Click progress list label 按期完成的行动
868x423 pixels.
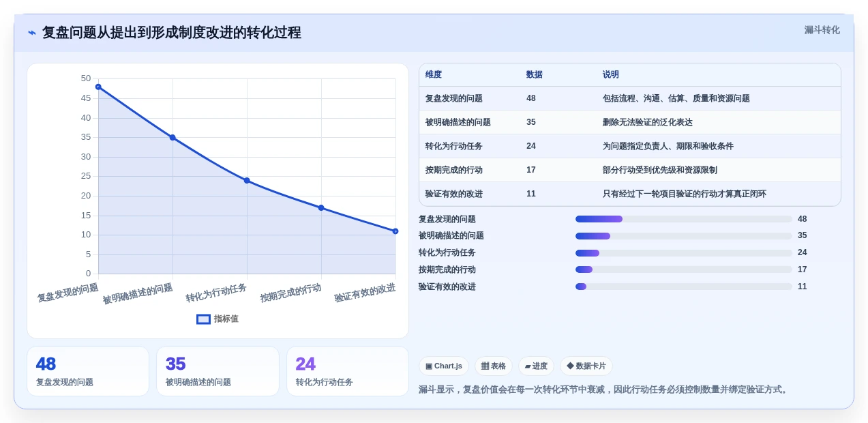(447, 269)
